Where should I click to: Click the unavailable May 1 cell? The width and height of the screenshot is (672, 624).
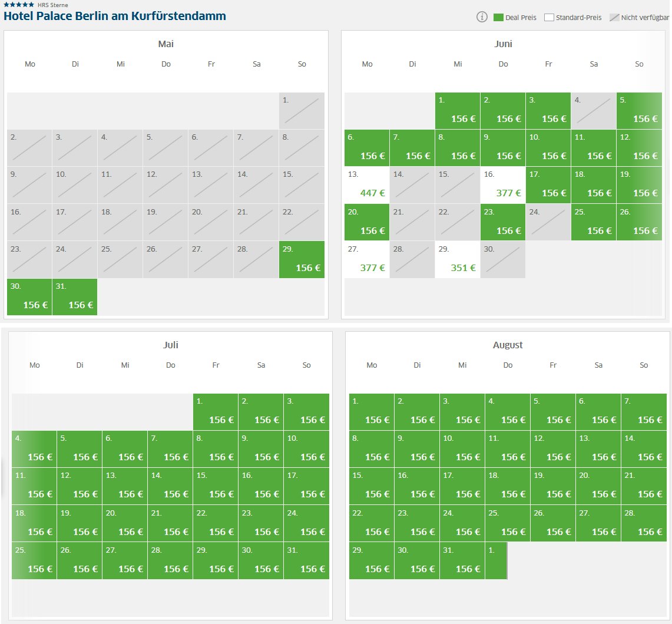302,110
